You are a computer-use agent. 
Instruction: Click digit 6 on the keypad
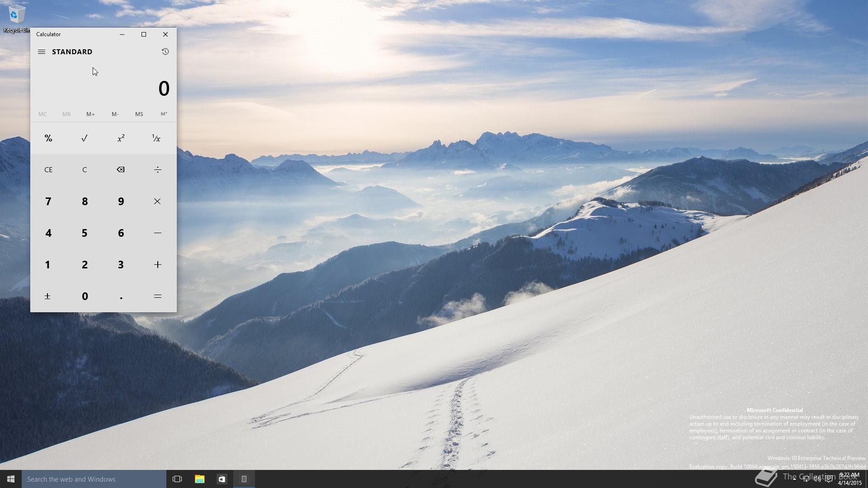coord(121,233)
